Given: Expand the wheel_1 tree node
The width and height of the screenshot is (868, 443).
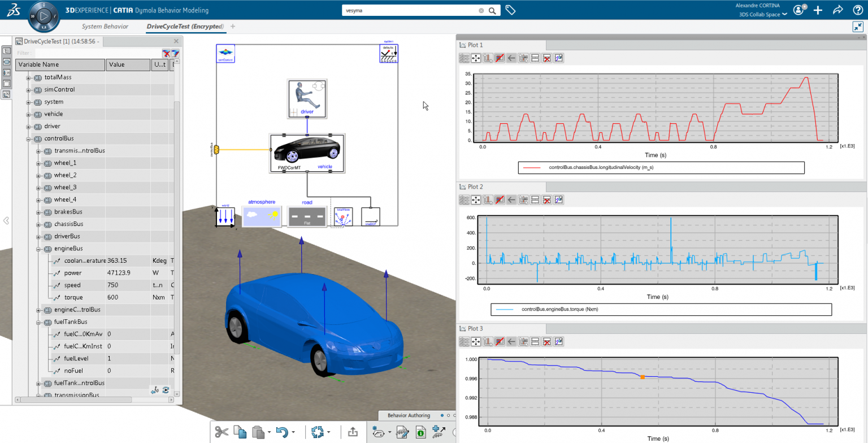Looking at the screenshot, I should tap(38, 163).
